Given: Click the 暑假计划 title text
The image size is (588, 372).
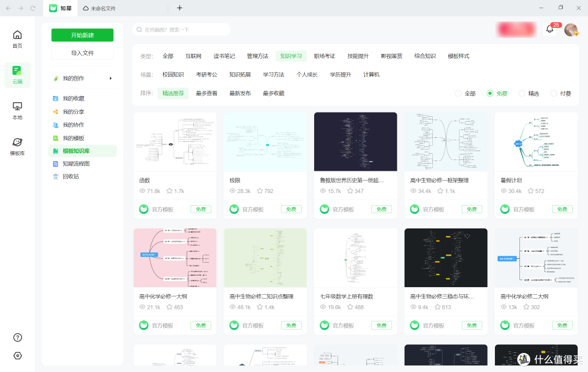Looking at the screenshot, I should [511, 180].
